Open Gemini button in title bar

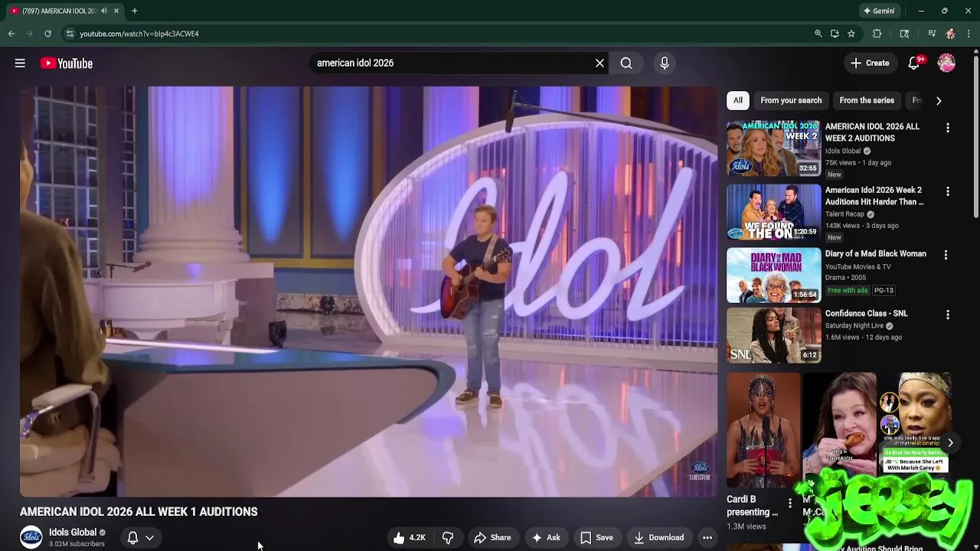[879, 11]
